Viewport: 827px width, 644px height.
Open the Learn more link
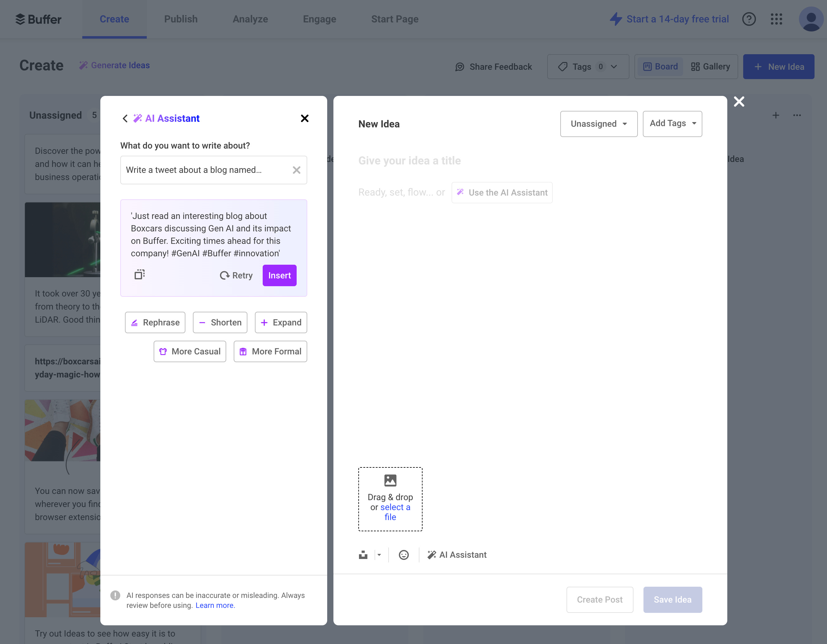coord(214,605)
